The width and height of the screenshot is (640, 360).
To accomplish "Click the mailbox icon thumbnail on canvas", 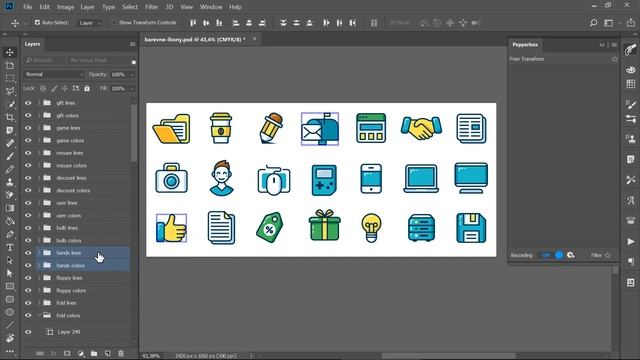I will (x=320, y=129).
